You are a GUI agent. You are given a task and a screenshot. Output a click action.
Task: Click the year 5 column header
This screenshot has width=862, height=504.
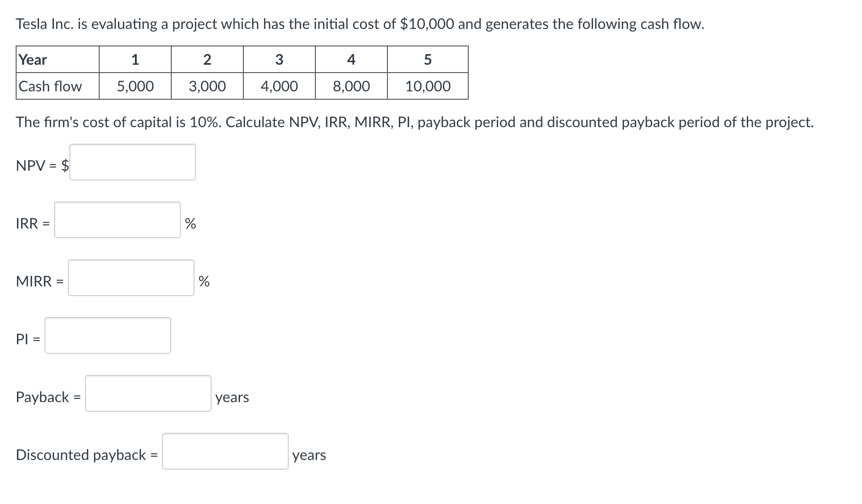pos(427,60)
